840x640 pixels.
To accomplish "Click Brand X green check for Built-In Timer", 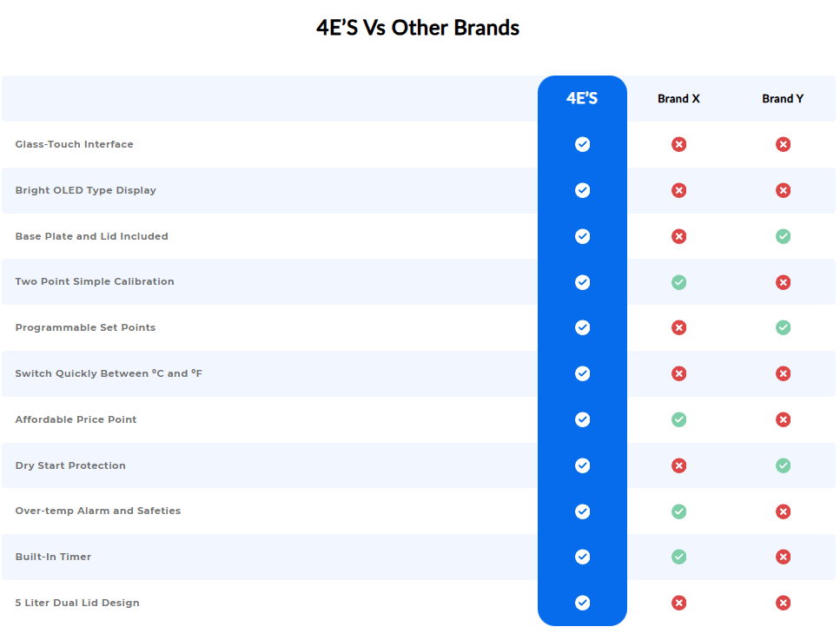I will 678,557.
